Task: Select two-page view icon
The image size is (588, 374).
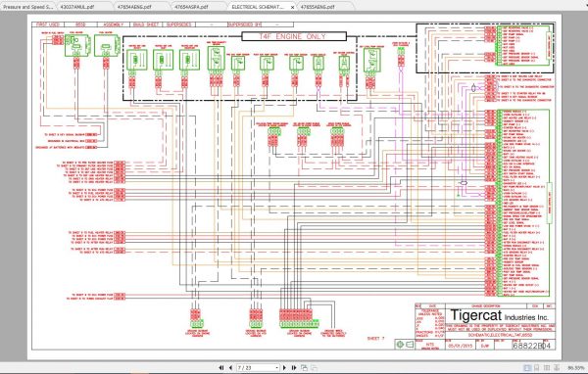Action: click(547, 368)
